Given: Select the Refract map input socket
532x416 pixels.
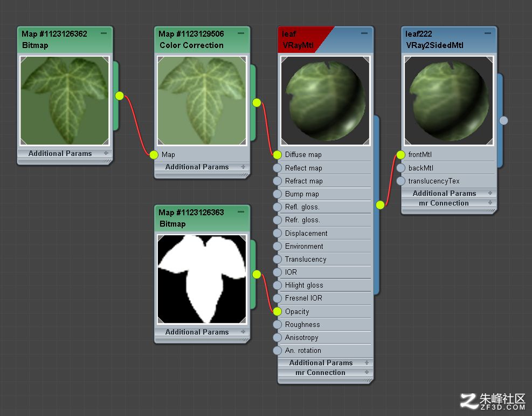Looking at the screenshot, I should tap(277, 181).
